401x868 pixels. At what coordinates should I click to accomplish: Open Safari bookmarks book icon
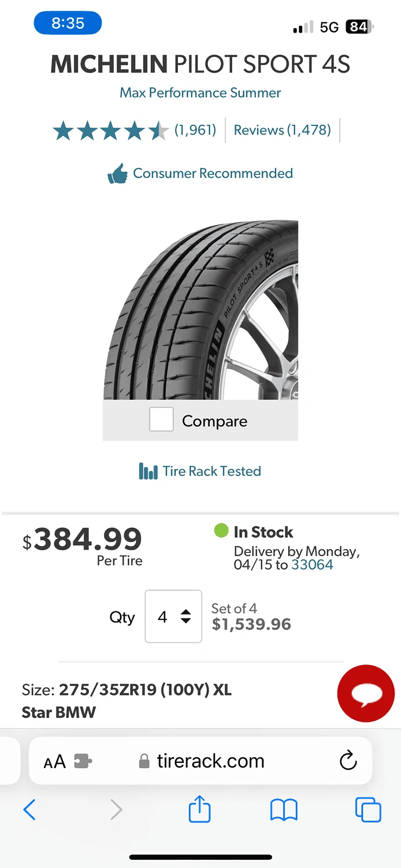tap(283, 810)
